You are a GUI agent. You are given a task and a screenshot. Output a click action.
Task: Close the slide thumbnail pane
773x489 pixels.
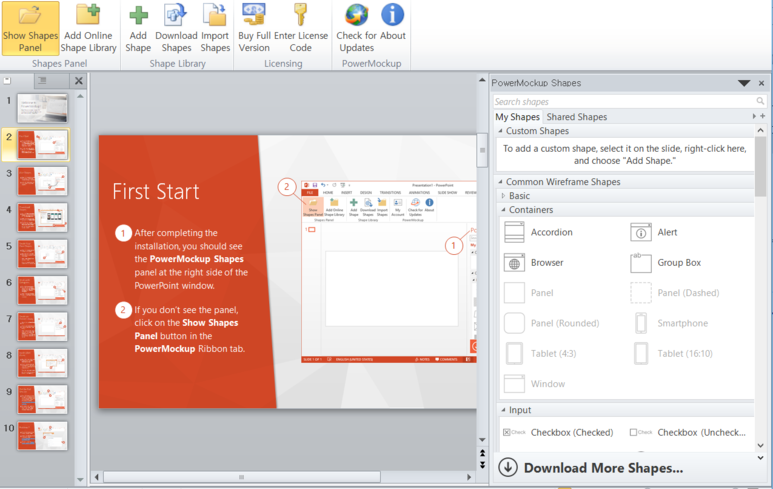78,81
